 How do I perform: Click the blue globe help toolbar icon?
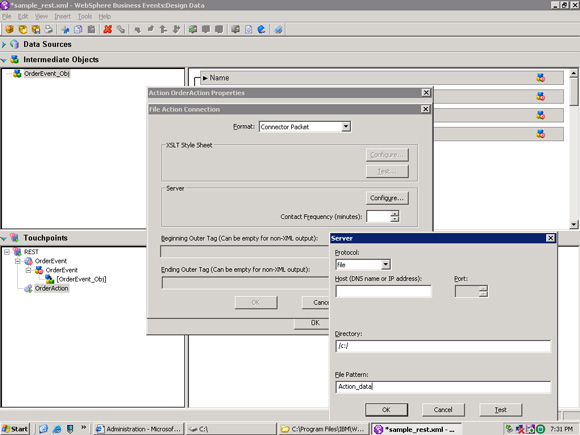261,29
